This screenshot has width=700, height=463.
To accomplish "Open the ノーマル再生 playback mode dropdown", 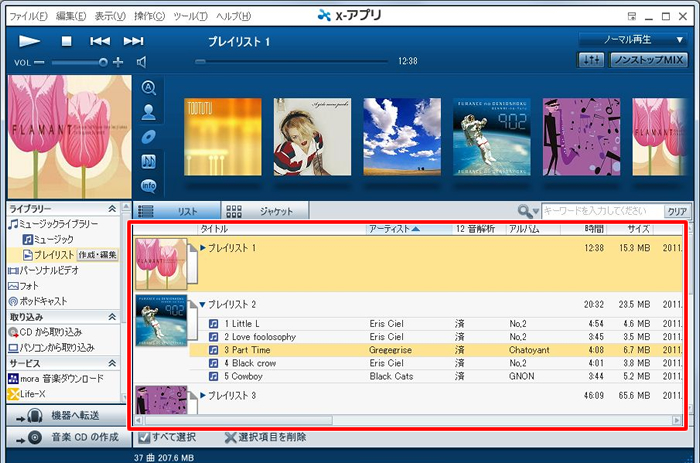I will coord(633,40).
